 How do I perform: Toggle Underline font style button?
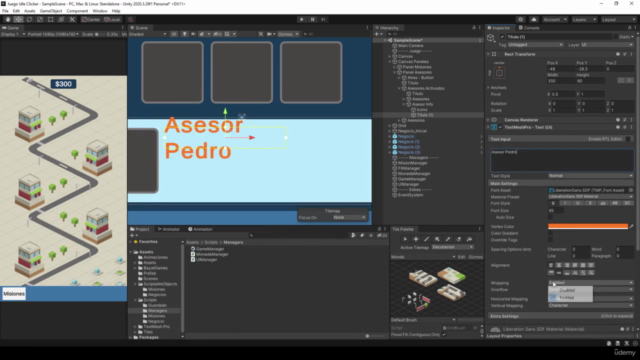pos(578,203)
